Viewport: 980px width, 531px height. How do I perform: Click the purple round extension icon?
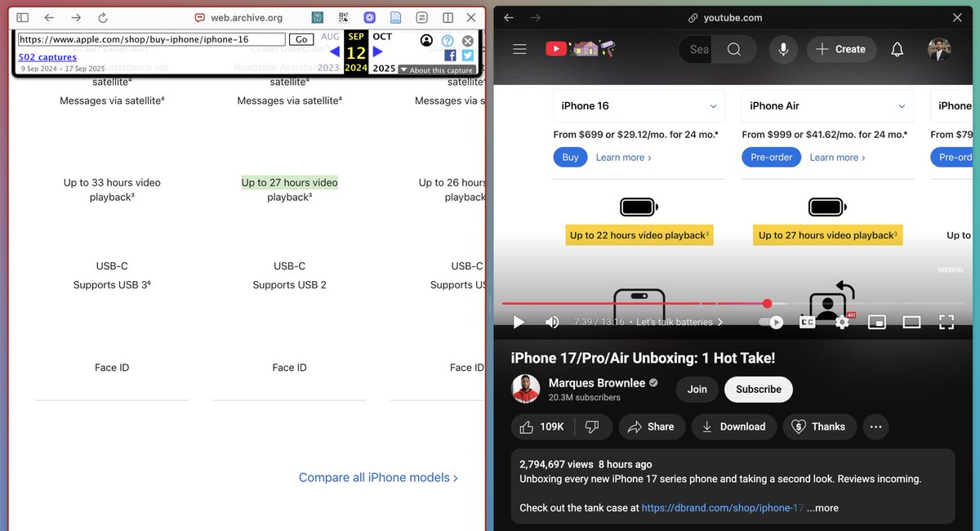[370, 17]
